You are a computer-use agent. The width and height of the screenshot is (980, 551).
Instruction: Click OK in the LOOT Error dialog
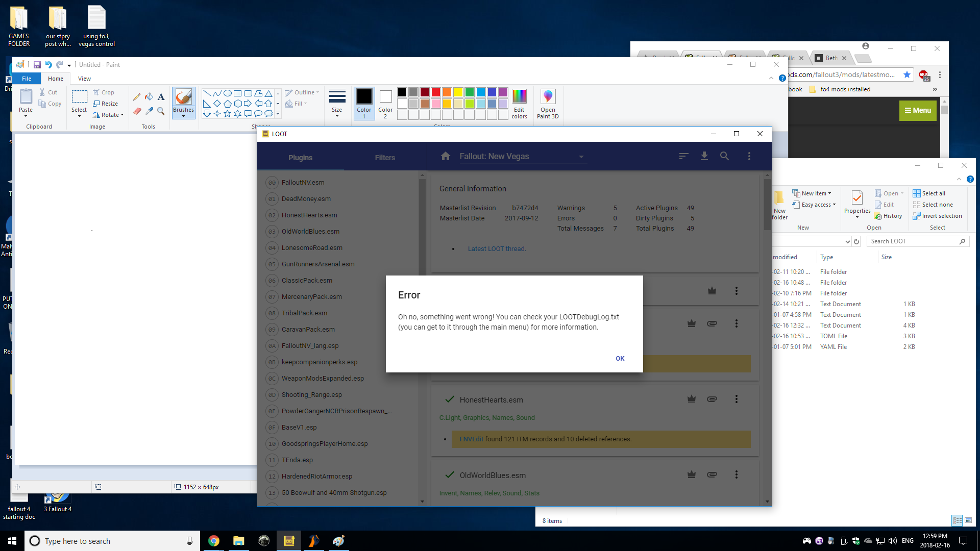[x=620, y=358]
